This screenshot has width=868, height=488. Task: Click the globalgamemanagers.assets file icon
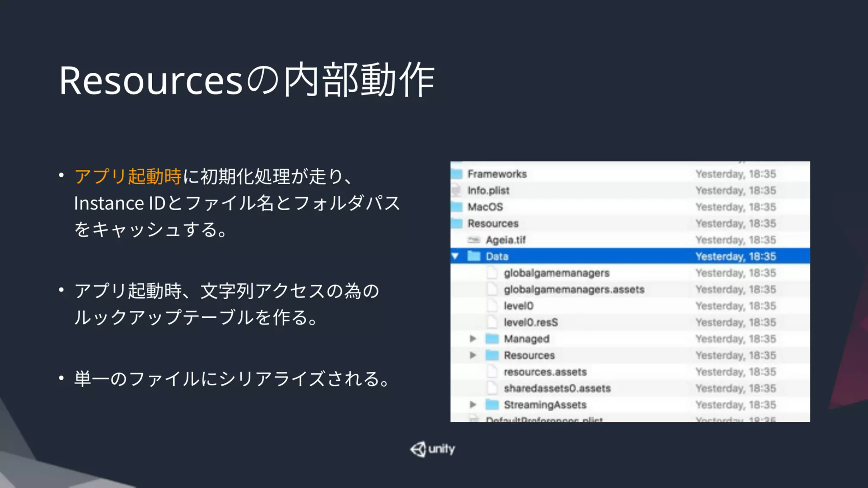[492, 289]
